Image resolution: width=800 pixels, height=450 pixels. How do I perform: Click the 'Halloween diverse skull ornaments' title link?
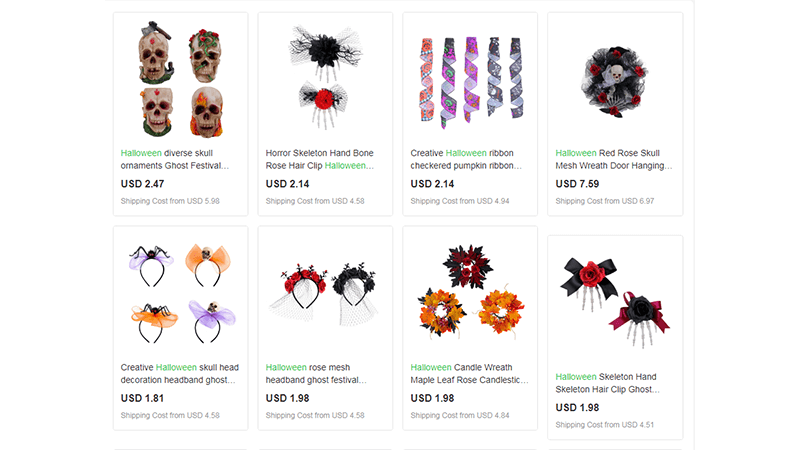pyautogui.click(x=175, y=159)
